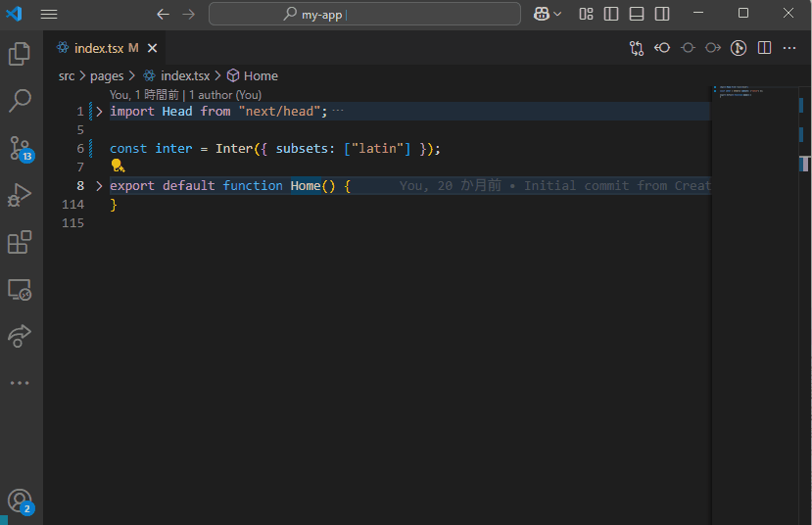Viewport: 812px width, 525px height.
Task: Click the minimap code preview
Action: point(741,91)
